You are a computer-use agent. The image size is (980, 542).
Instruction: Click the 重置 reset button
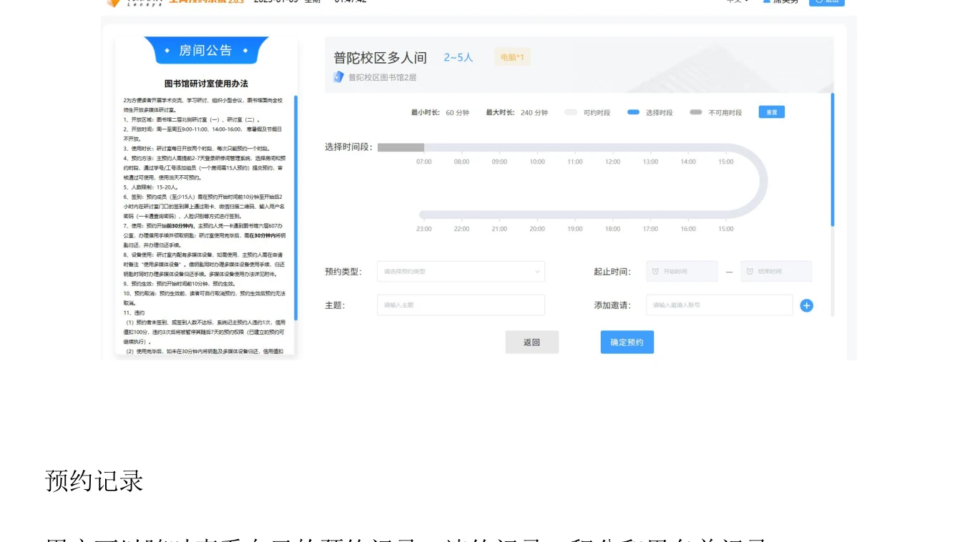(772, 112)
